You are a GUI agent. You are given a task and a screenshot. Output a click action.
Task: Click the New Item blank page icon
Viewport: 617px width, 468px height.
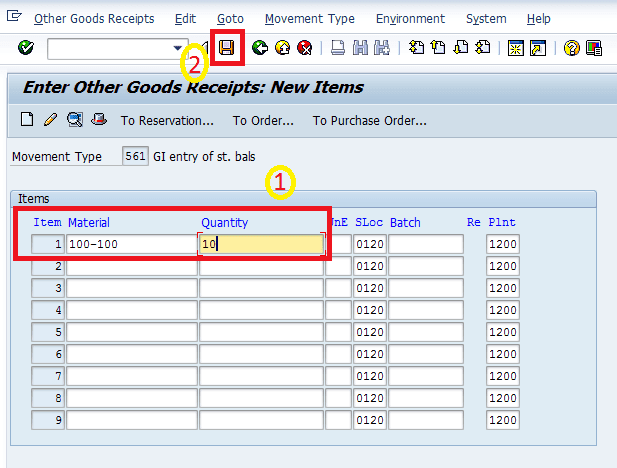pos(28,120)
